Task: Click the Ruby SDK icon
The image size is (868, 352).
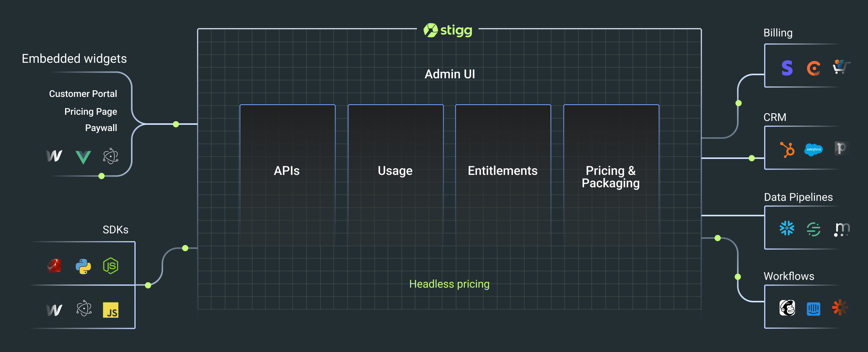Action: [x=55, y=266]
